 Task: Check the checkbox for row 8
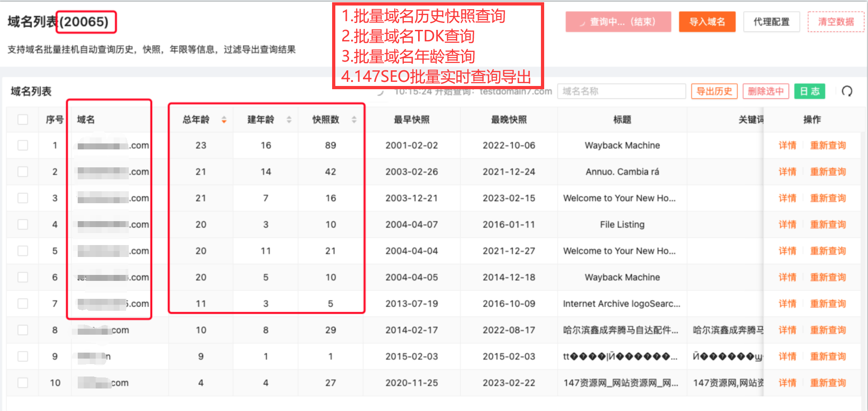23,330
